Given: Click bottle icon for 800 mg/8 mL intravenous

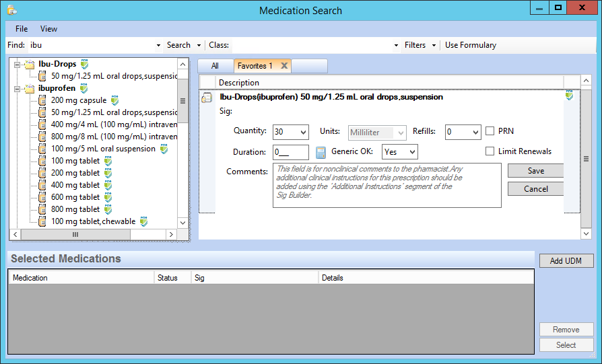Looking at the screenshot, I should pyautogui.click(x=42, y=137).
